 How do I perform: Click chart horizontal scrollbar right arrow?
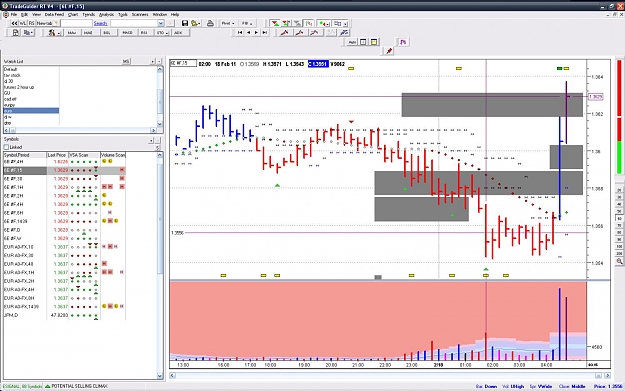(x=607, y=375)
